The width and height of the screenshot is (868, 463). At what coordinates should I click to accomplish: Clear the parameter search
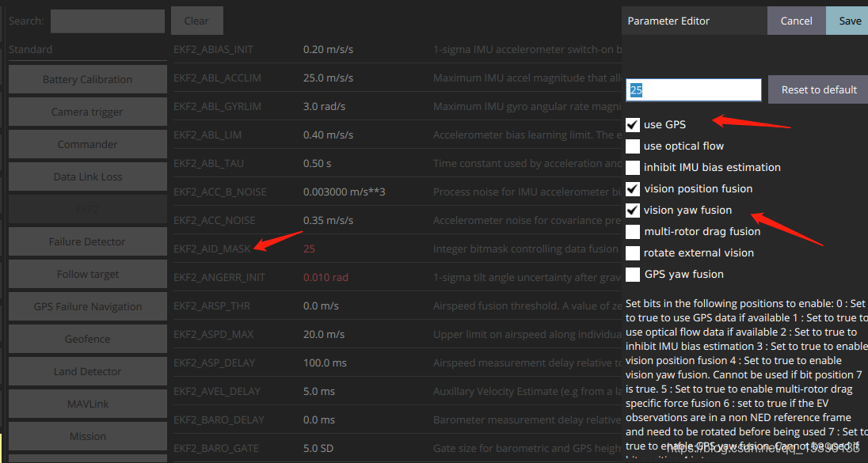tap(196, 21)
